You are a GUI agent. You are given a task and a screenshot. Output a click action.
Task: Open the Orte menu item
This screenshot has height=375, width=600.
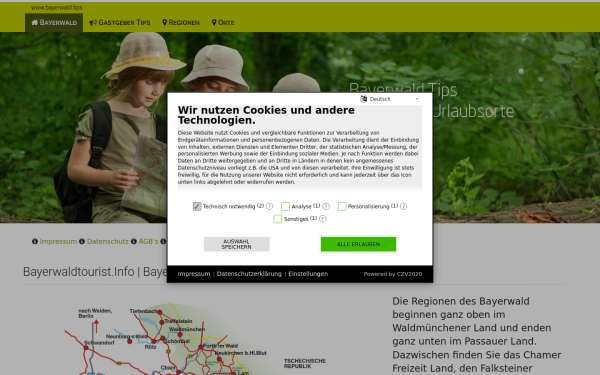pyautogui.click(x=223, y=23)
